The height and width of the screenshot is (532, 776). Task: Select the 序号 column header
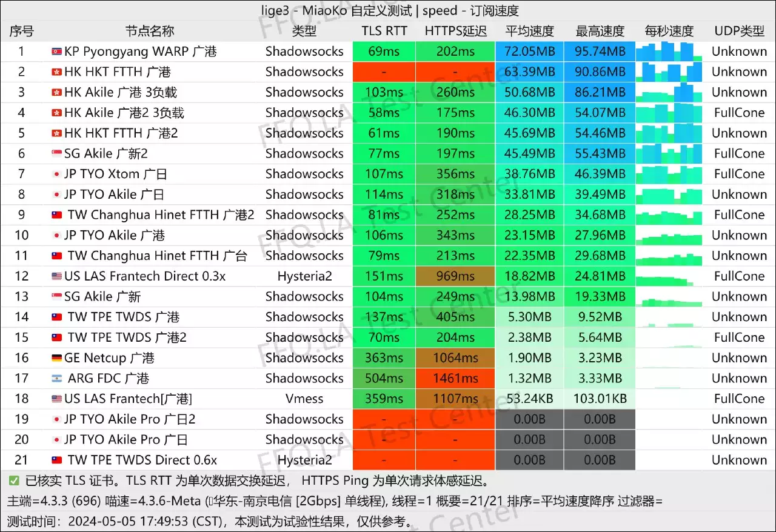click(22, 32)
